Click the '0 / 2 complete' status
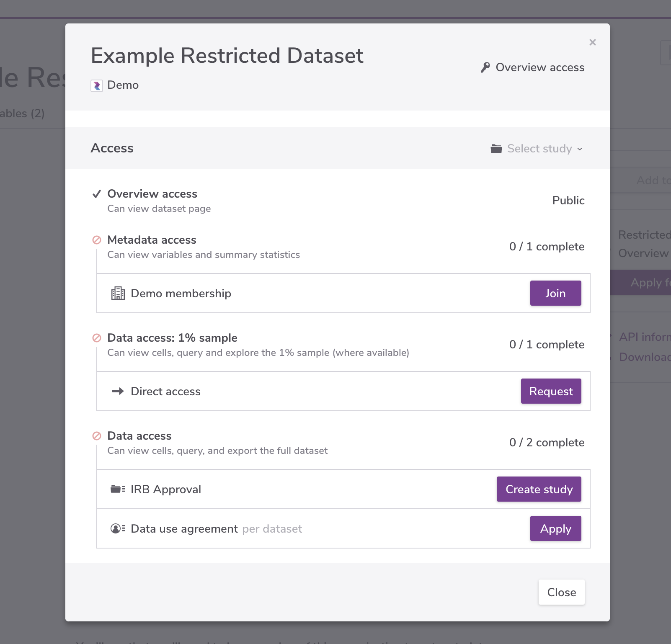Image resolution: width=671 pixels, height=644 pixels. [x=547, y=443]
